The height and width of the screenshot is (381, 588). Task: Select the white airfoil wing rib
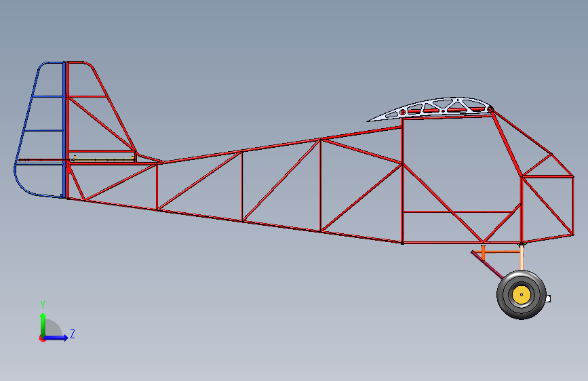click(430, 108)
